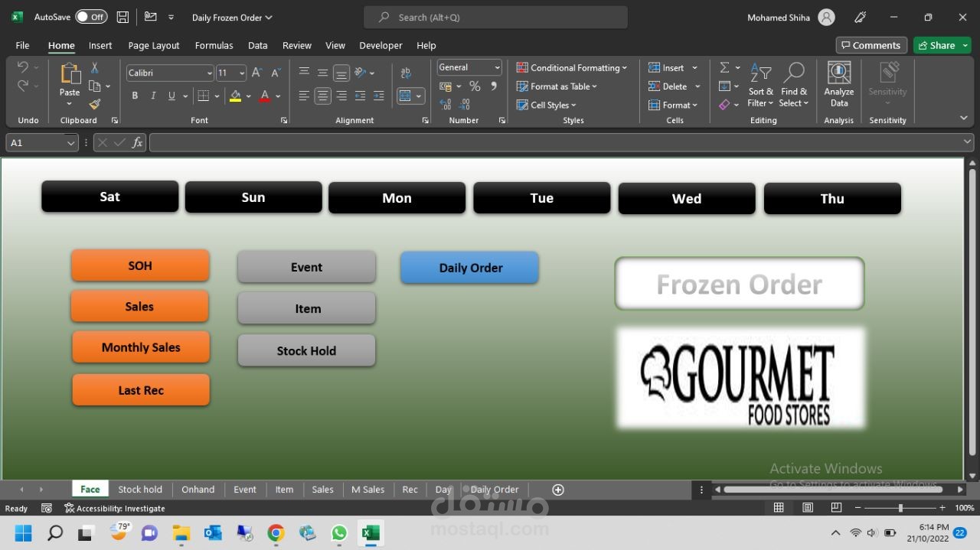Toggle Middle Align vertical alignment
Viewport: 980px width, 550px height.
tap(322, 73)
